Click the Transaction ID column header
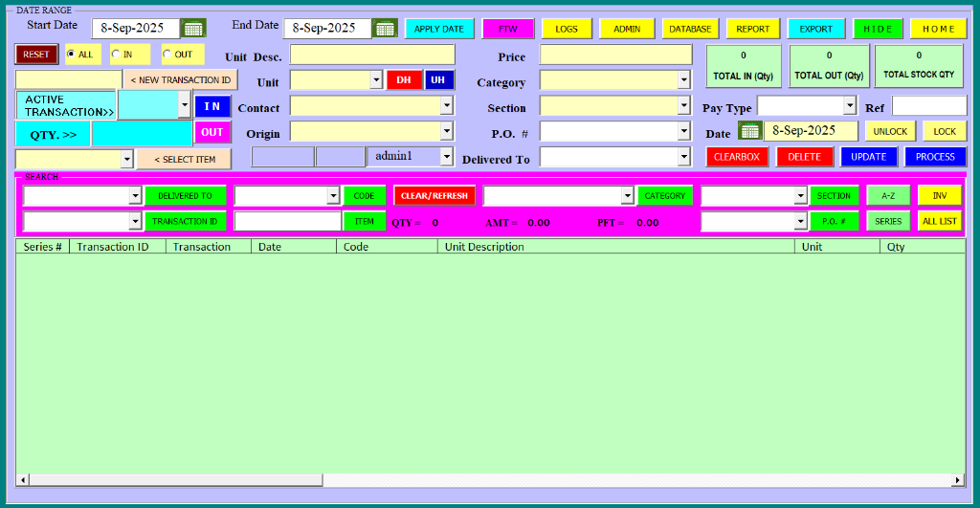The width and height of the screenshot is (980, 508). coord(118,247)
